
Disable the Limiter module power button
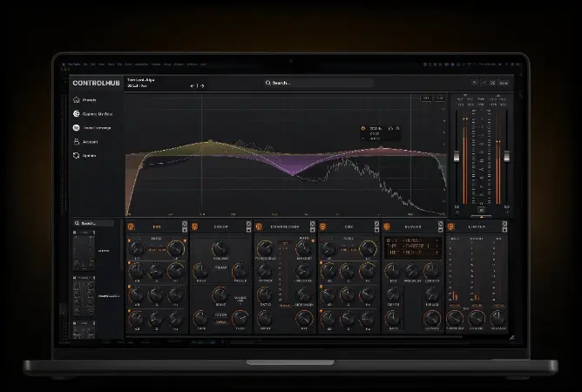pos(450,226)
